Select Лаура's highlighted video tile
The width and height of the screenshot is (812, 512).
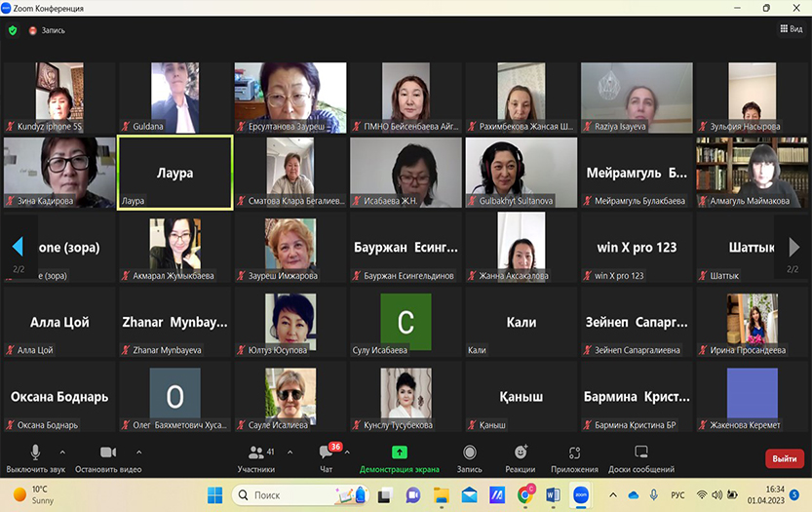click(174, 173)
